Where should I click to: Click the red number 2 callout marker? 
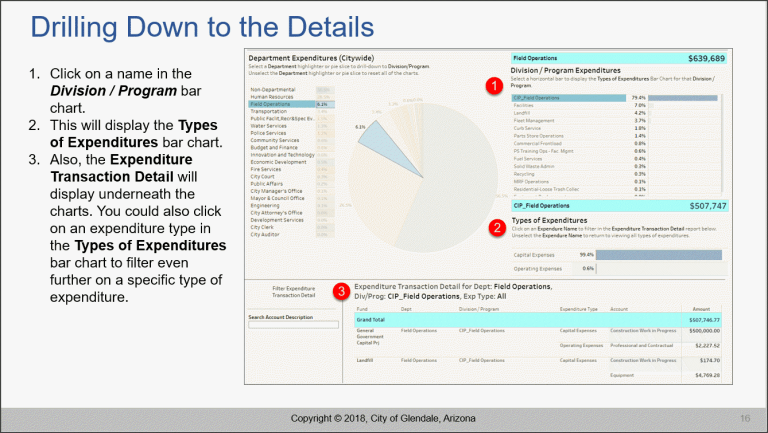(497, 227)
